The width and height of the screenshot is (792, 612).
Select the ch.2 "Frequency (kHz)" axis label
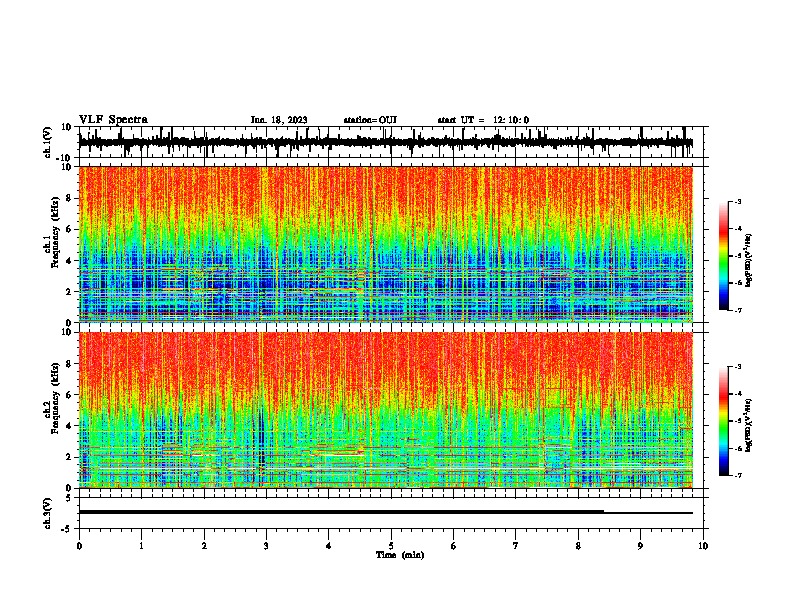[55, 398]
